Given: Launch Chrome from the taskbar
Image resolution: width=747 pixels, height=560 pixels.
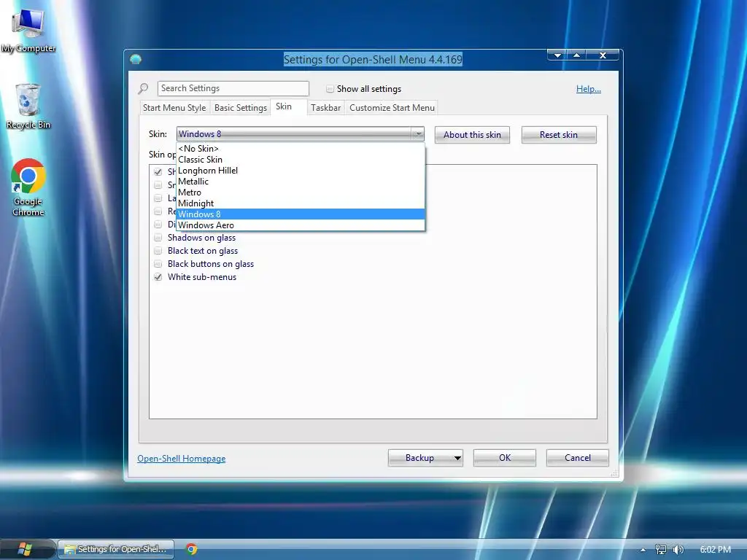Looking at the screenshot, I should point(192,549).
